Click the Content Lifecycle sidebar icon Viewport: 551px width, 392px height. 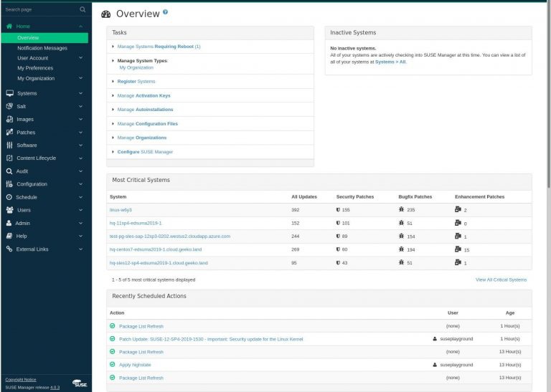[9, 158]
